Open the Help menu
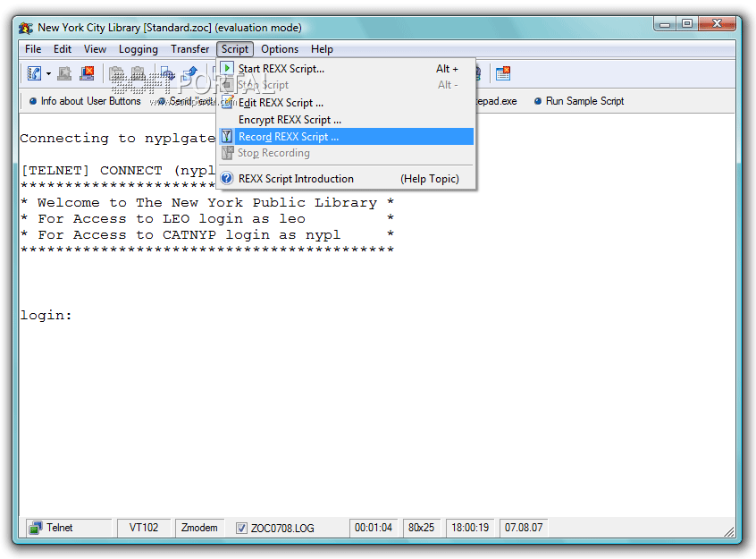The image size is (756, 559). pyautogui.click(x=322, y=49)
